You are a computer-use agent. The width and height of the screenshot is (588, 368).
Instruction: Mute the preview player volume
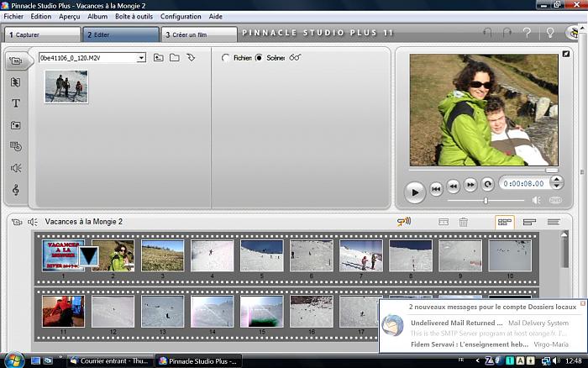(x=537, y=200)
